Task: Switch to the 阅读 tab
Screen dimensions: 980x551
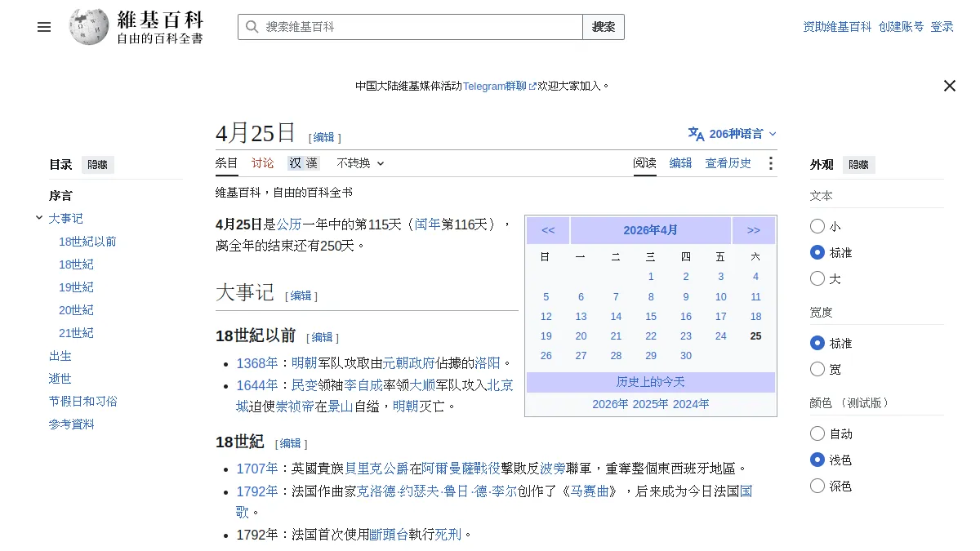Action: click(x=645, y=163)
